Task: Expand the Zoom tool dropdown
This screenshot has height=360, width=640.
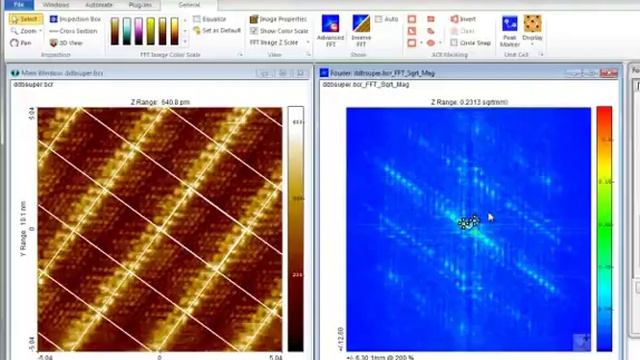Action: [x=41, y=31]
